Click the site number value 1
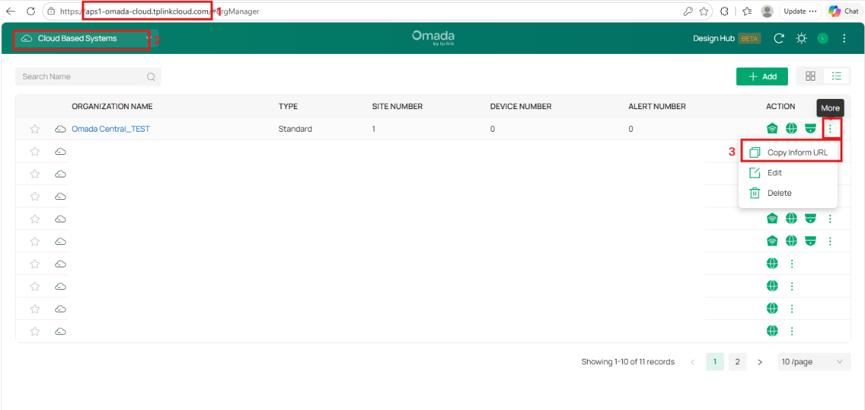865x410 pixels. click(374, 129)
